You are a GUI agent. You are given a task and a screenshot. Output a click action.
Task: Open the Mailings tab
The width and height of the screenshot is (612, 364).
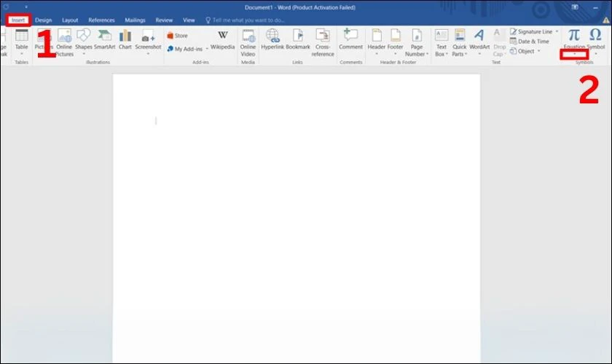point(135,20)
